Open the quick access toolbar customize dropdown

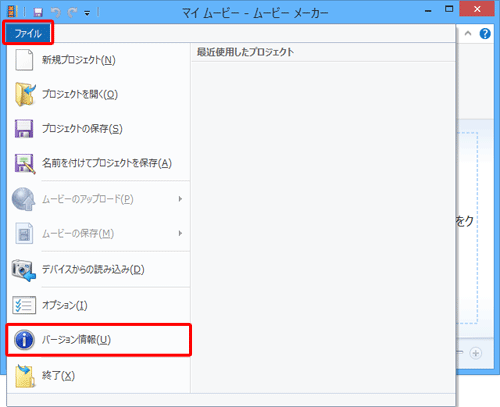pos(87,13)
